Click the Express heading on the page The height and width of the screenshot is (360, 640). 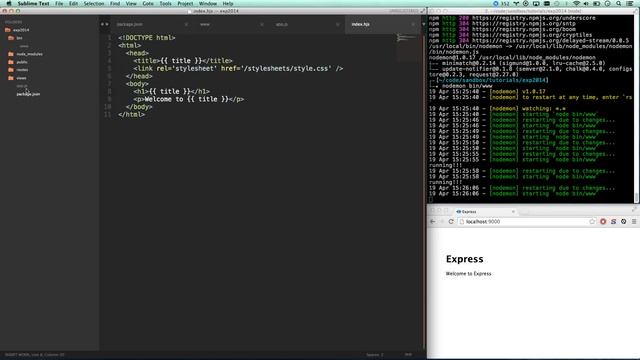pos(464,259)
